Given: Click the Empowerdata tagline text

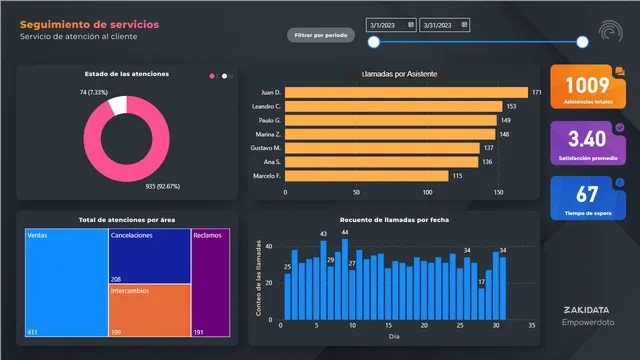Looking at the screenshot, I should [588, 322].
